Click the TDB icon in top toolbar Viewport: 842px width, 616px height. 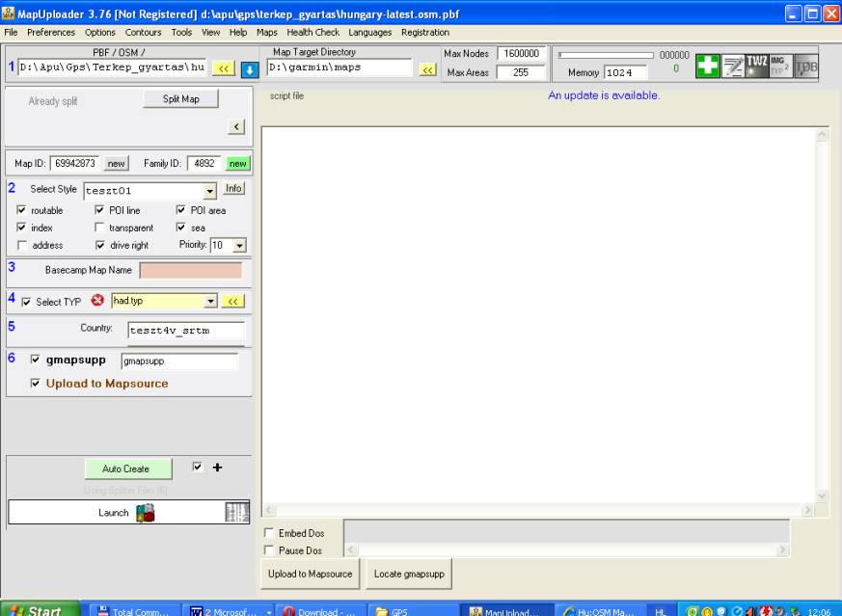(804, 66)
